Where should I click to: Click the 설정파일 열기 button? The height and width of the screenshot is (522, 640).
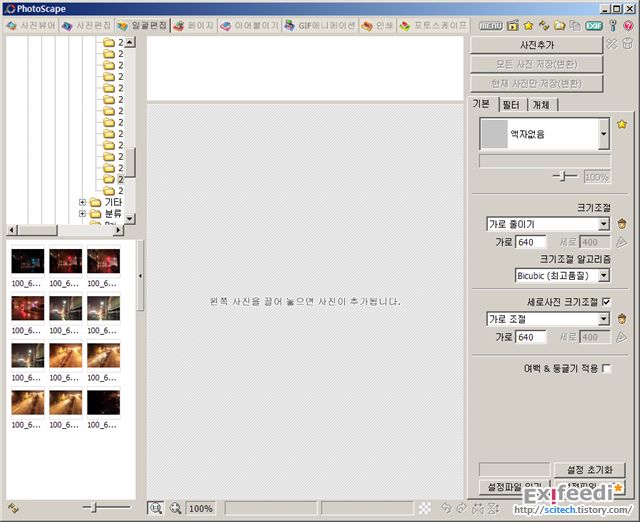click(514, 487)
